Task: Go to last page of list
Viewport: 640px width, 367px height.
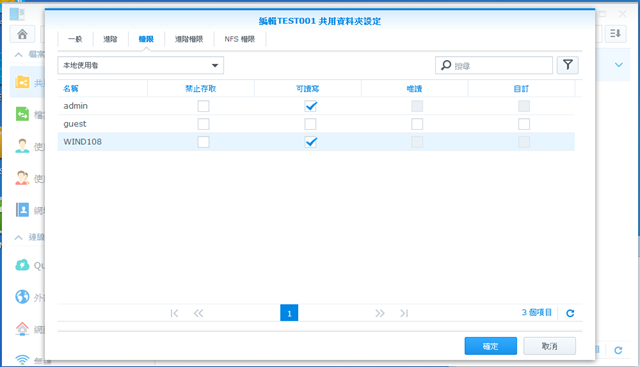Action: [x=404, y=313]
